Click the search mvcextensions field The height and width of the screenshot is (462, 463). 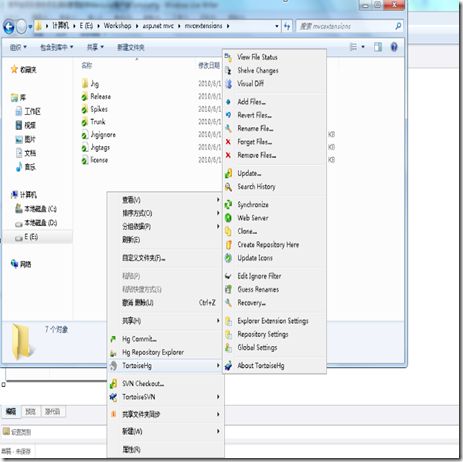[x=349, y=26]
